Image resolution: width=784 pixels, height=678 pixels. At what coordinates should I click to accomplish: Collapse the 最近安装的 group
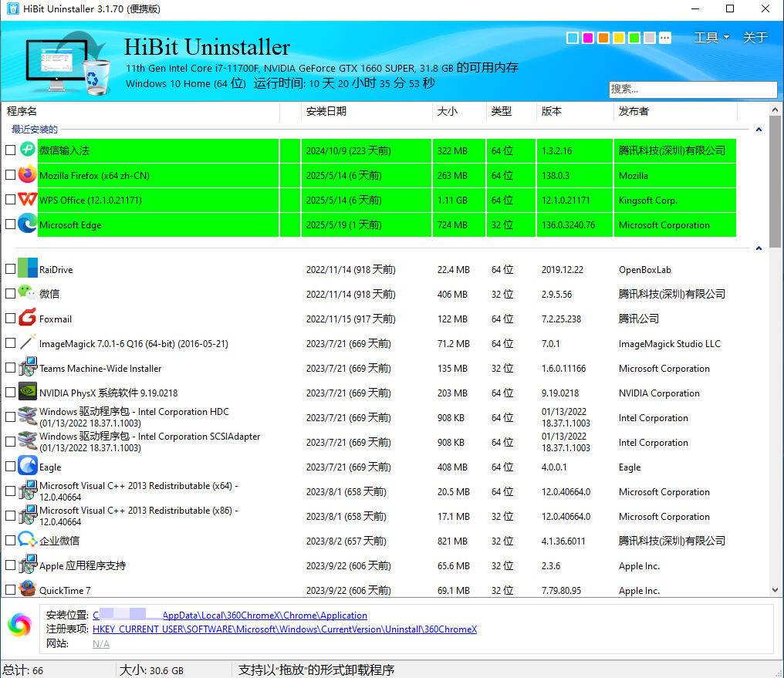[759, 130]
